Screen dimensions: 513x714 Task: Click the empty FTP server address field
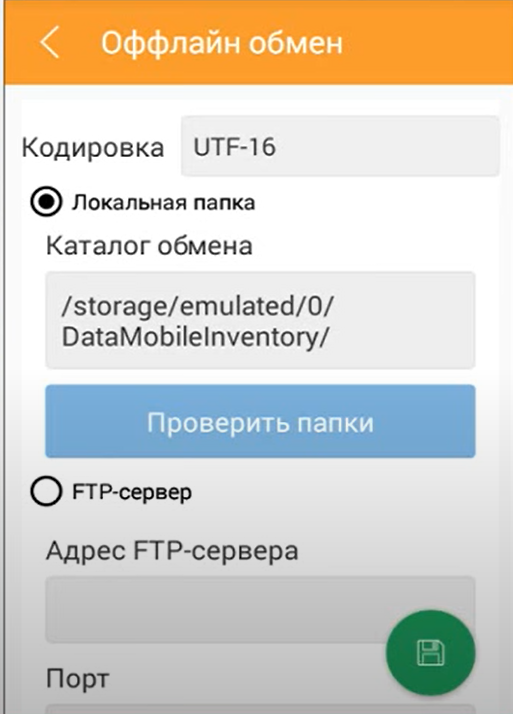point(260,609)
